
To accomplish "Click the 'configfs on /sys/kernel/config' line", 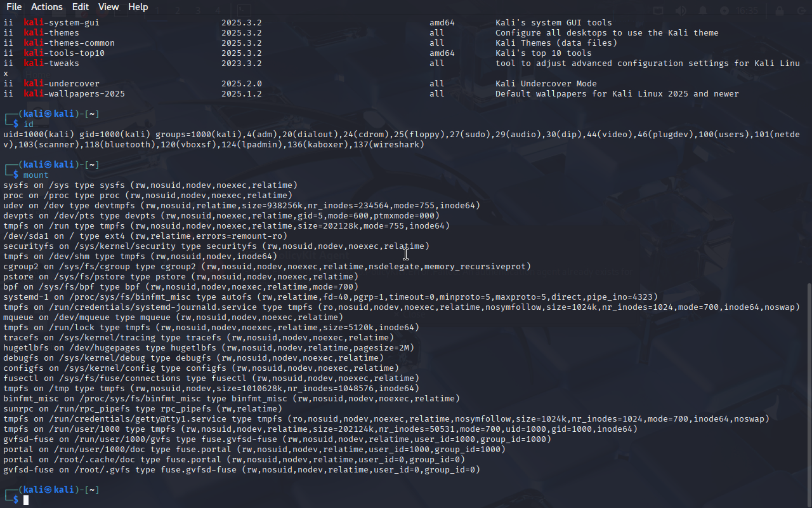I will (x=201, y=368).
